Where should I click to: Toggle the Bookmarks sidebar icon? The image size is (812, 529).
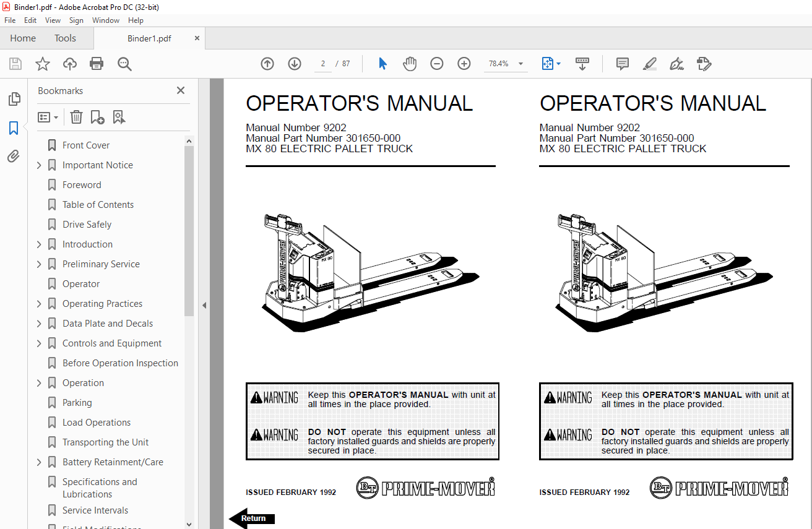pyautogui.click(x=14, y=128)
